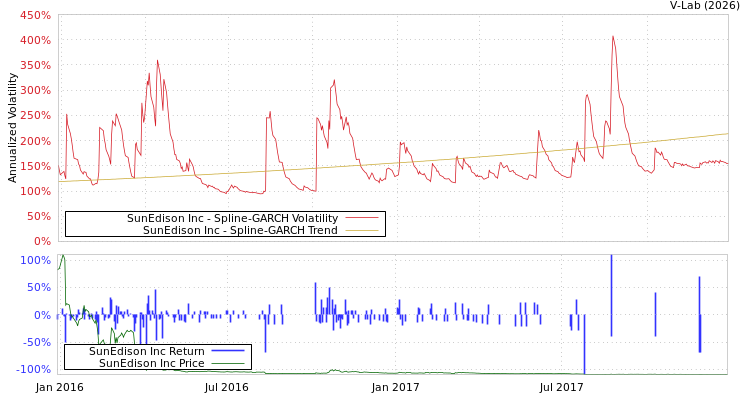Select the 250% y-axis tick label
This screenshot has width=750, height=400.
pyautogui.click(x=35, y=116)
